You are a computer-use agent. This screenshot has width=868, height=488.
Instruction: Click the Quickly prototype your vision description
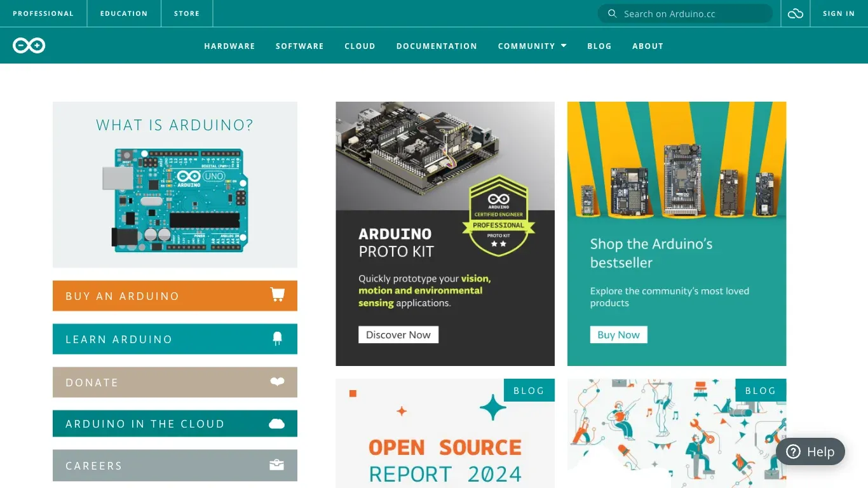[424, 290]
